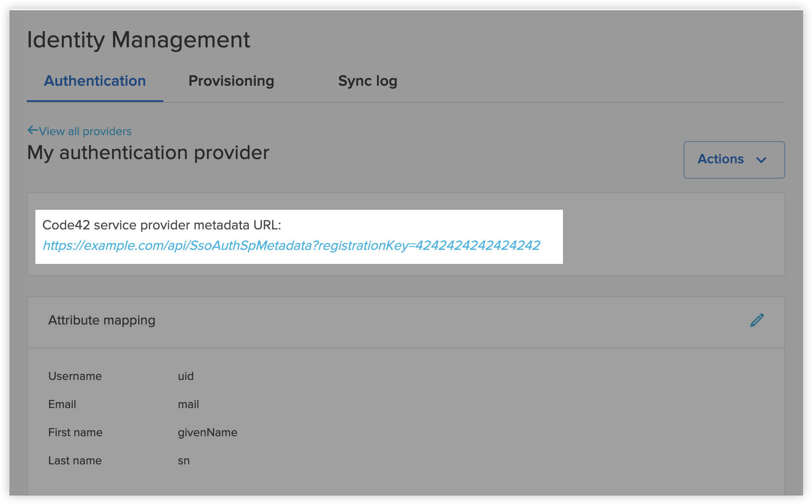812x504 pixels.
Task: Click the highlighted metadata URL panel
Action: [x=299, y=237]
